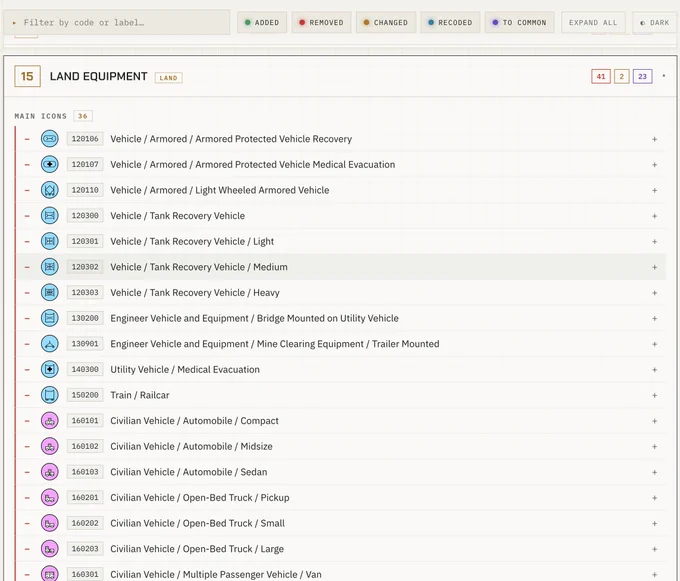Click the Open-Bed Truck Small icon

[49, 523]
